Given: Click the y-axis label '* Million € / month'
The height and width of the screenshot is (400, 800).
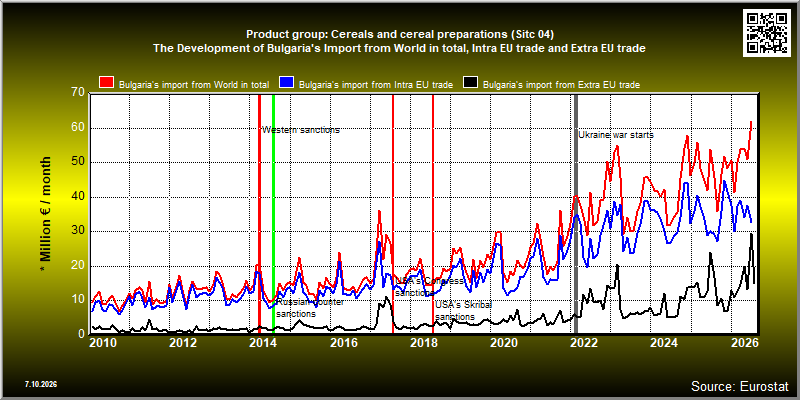Looking at the screenshot, I should 45,215.
